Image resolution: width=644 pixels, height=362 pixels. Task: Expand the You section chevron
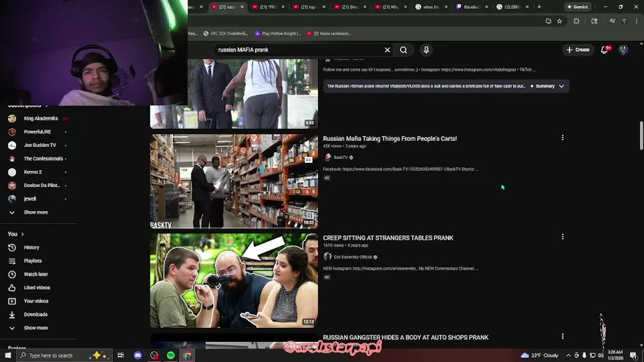[x=22, y=234]
